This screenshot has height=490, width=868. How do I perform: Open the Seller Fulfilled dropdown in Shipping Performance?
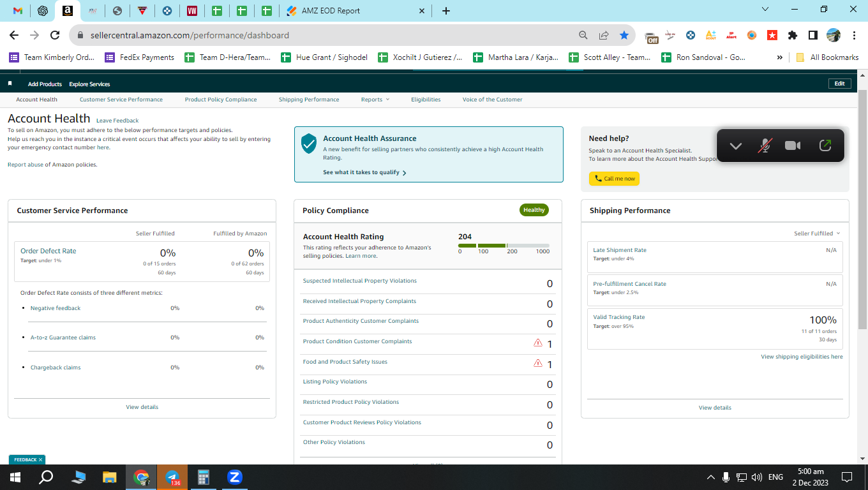coord(817,234)
